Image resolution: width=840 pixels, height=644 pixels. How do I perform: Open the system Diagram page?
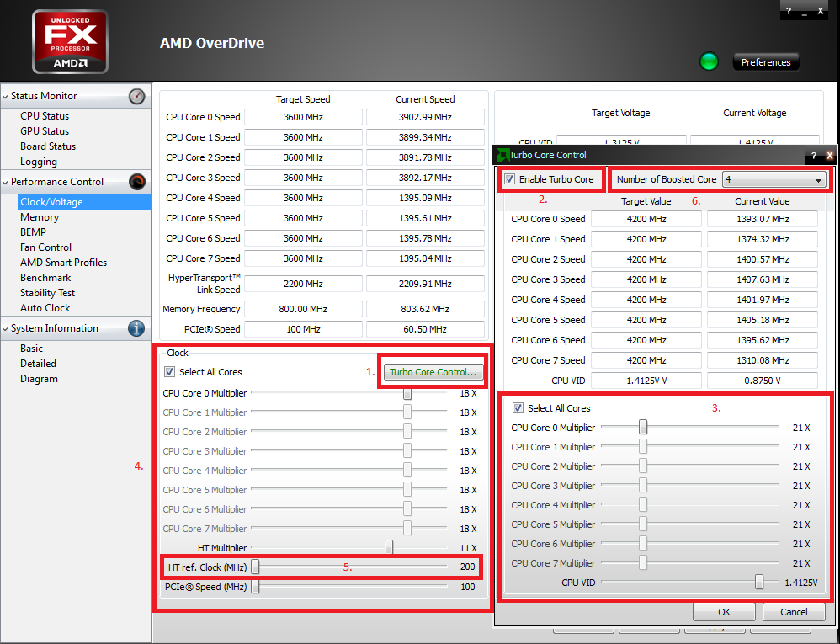tap(39, 379)
